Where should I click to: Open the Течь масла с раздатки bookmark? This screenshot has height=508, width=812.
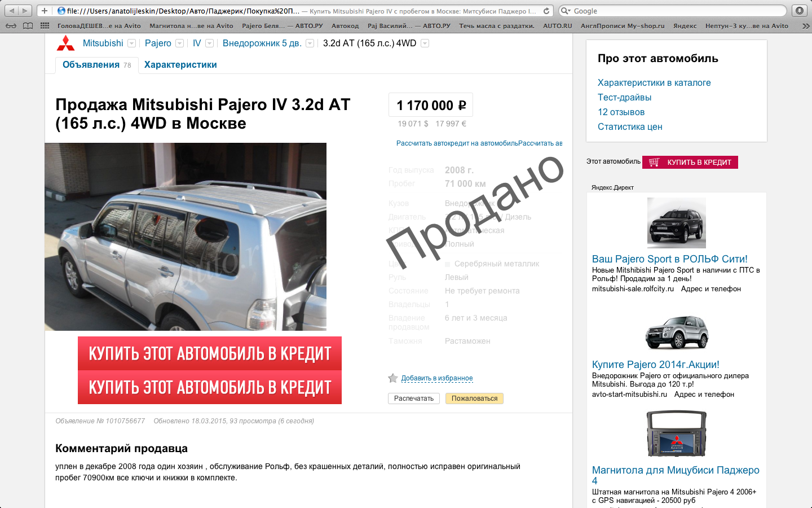click(x=497, y=26)
